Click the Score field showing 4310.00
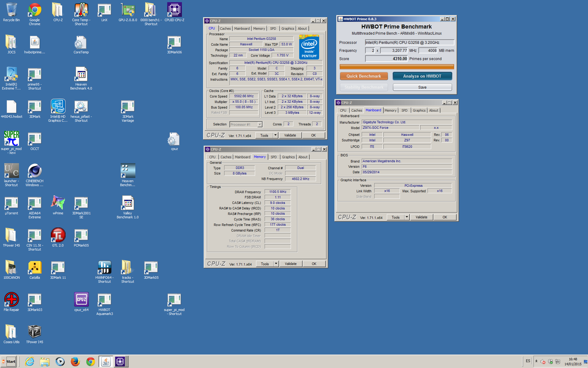Viewport: 588px width, 368px height. [386, 59]
